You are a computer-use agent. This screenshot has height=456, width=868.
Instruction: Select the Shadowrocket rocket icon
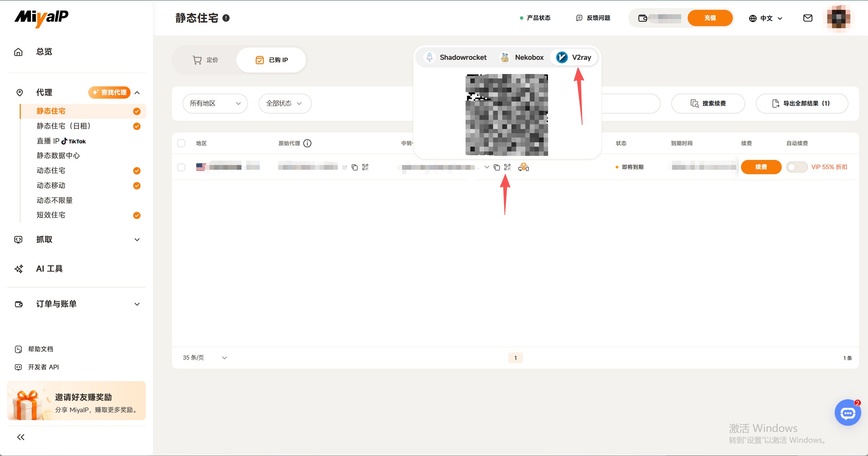click(430, 57)
